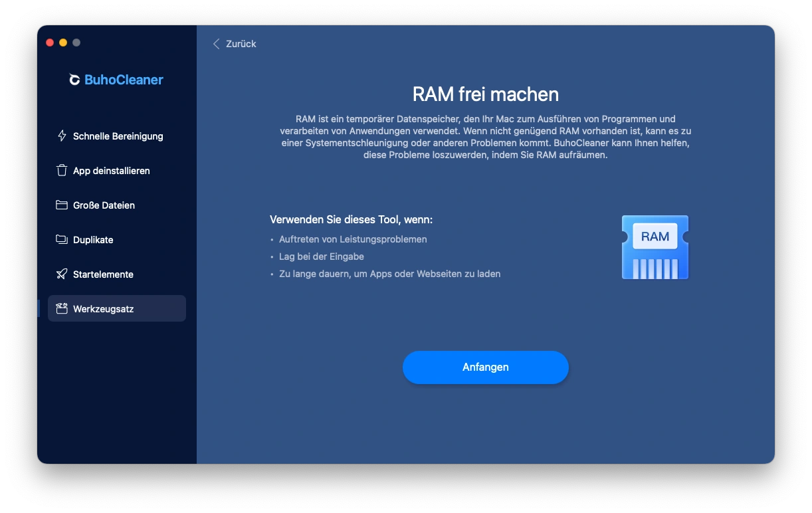
Task: Switch to Duplikate section
Action: pos(117,240)
